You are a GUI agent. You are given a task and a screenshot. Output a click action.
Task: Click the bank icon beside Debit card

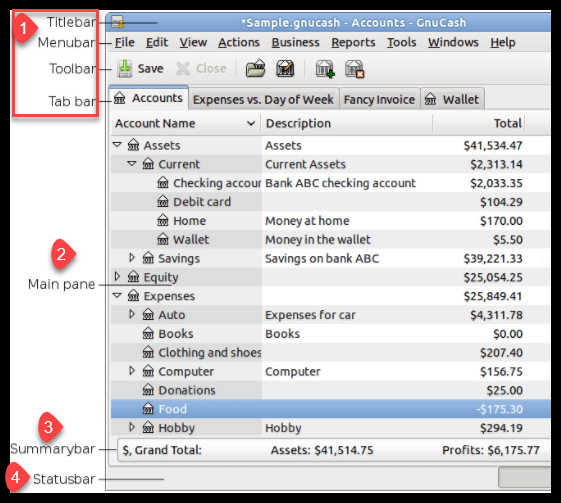pyautogui.click(x=163, y=201)
